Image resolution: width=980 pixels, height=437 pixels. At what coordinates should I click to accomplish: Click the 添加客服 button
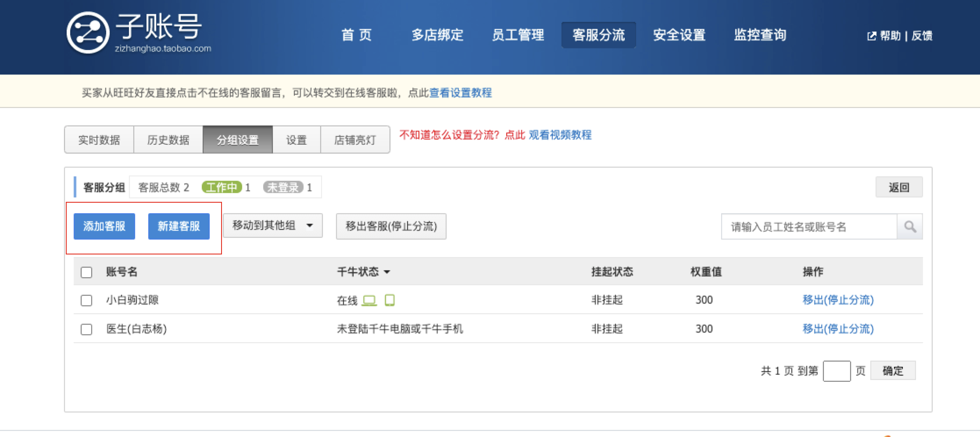point(104,226)
